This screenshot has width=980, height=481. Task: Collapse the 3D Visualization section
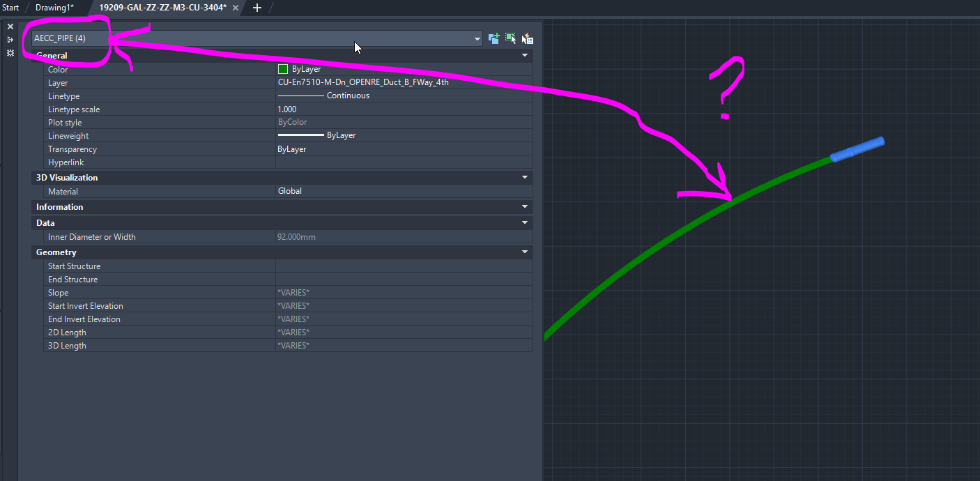tap(524, 177)
